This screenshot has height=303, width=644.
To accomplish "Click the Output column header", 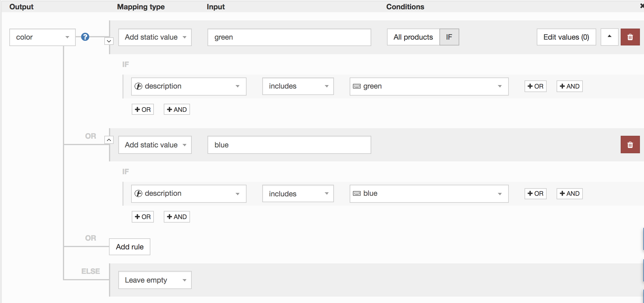I will [21, 7].
